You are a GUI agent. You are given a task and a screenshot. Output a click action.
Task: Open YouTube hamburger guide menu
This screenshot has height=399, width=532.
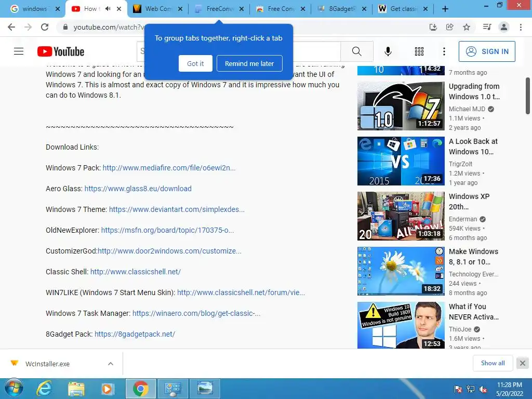point(19,51)
